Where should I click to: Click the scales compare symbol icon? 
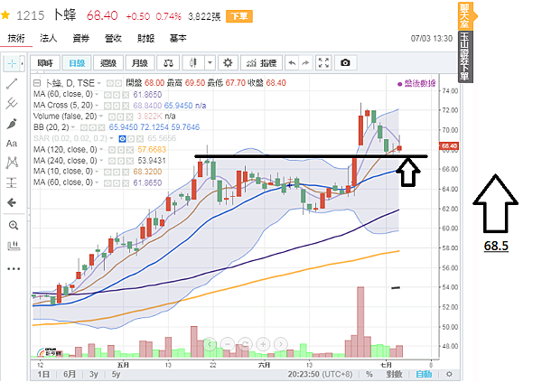click(x=168, y=63)
